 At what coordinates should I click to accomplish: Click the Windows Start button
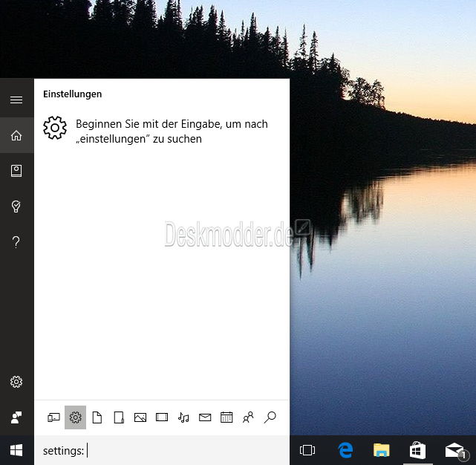(x=16, y=450)
